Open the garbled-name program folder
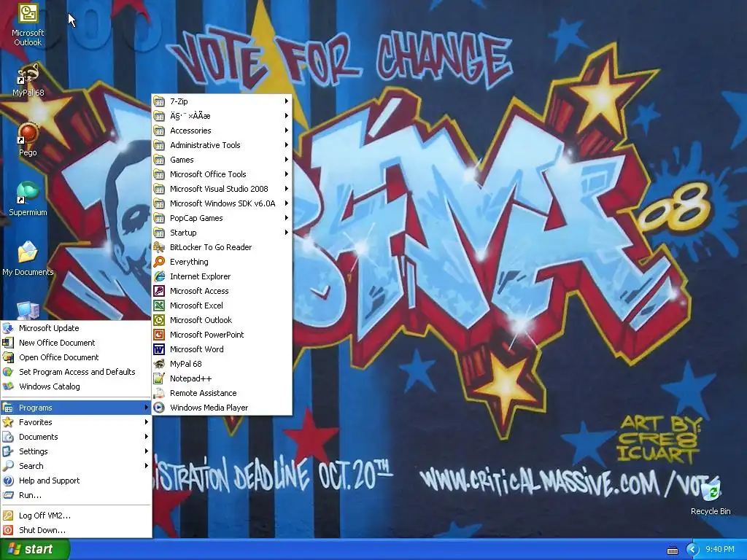This screenshot has width=747, height=560. (222, 116)
